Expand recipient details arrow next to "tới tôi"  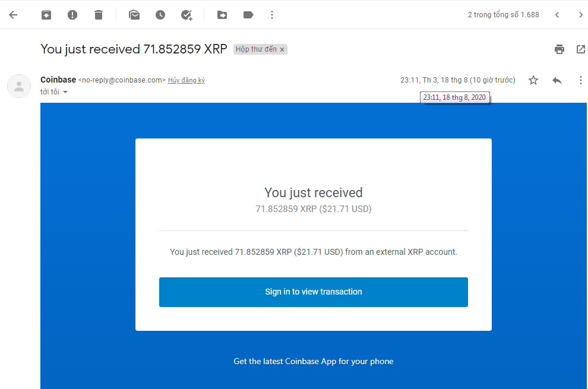[x=65, y=92]
